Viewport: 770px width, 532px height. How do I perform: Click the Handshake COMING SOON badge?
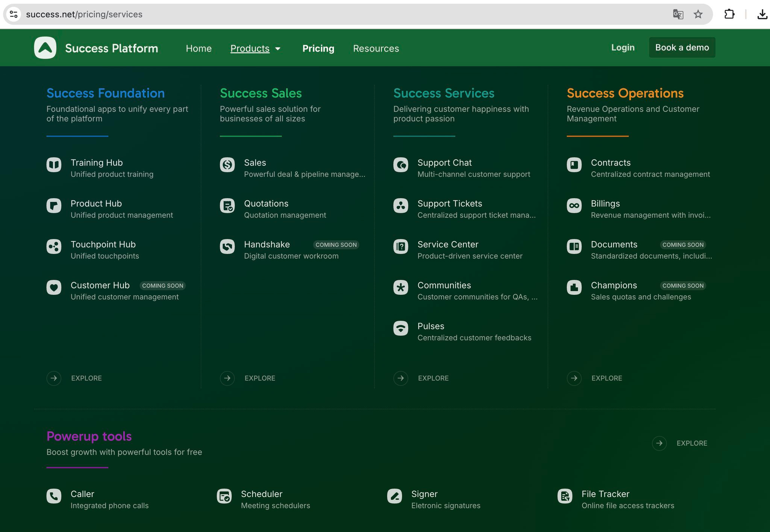point(336,245)
